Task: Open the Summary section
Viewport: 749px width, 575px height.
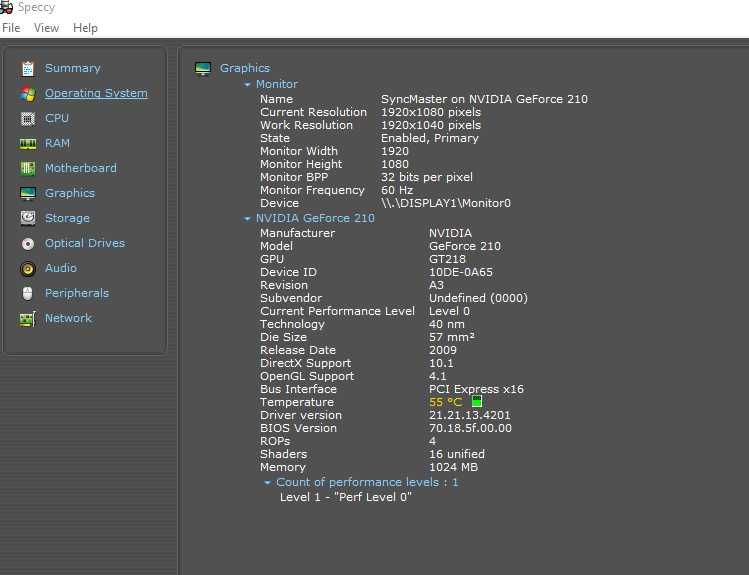Action: pos(73,68)
